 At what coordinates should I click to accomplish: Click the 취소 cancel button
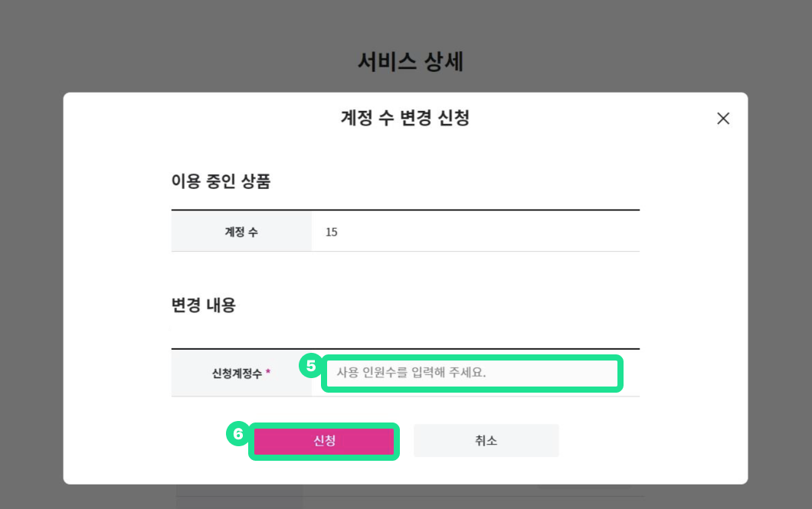(x=486, y=440)
